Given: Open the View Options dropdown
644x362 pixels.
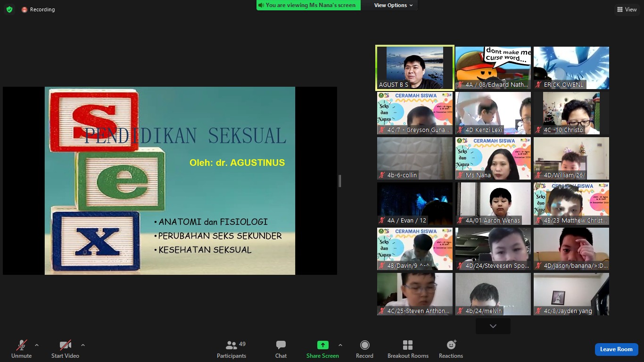Looking at the screenshot, I should pos(393,5).
